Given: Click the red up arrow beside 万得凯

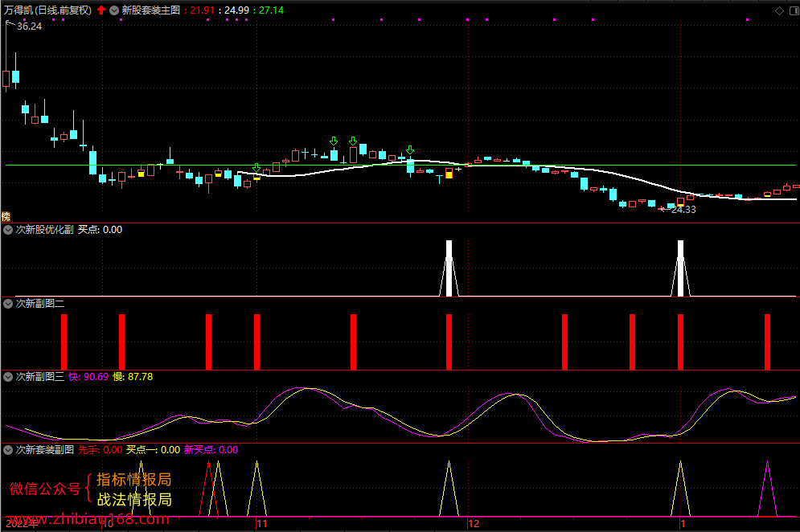Looking at the screenshot, I should pos(101,10).
